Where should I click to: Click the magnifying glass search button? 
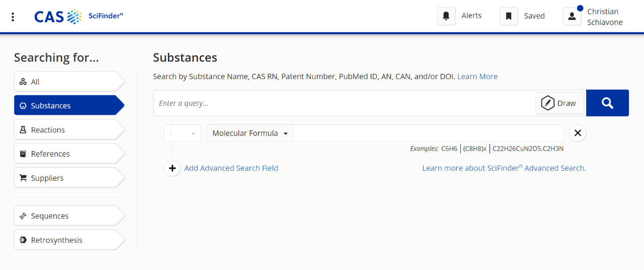pyautogui.click(x=607, y=103)
